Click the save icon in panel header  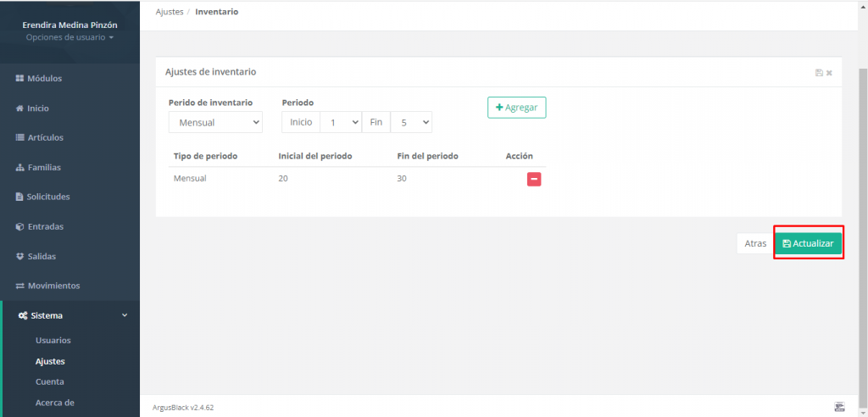click(x=820, y=73)
